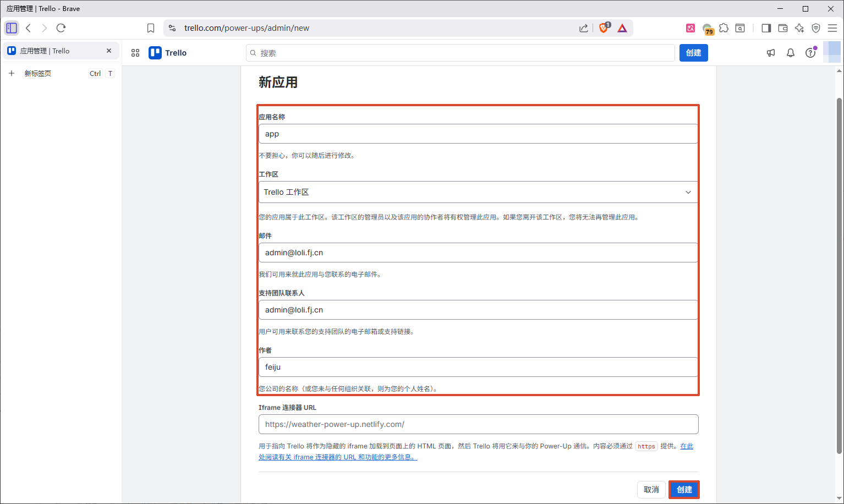Open the Brave VPN shield icon

click(816, 28)
